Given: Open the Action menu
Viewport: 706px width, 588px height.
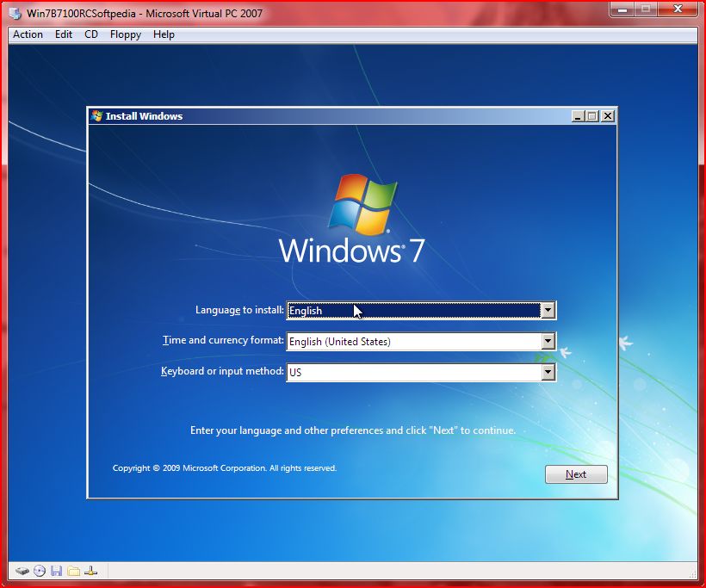Looking at the screenshot, I should tap(27, 34).
